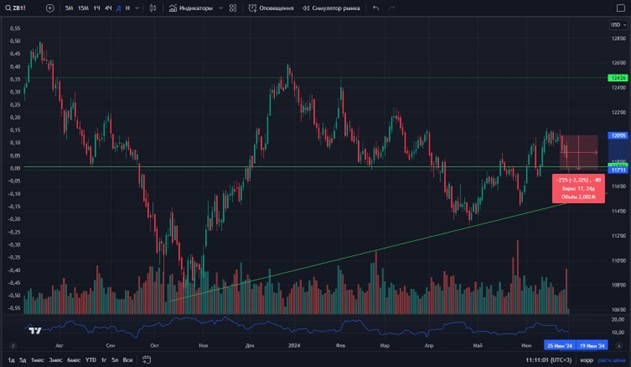Open the timezone 11:11:01 (UTC+3) menu
This screenshot has height=367, width=631.
[x=549, y=360]
